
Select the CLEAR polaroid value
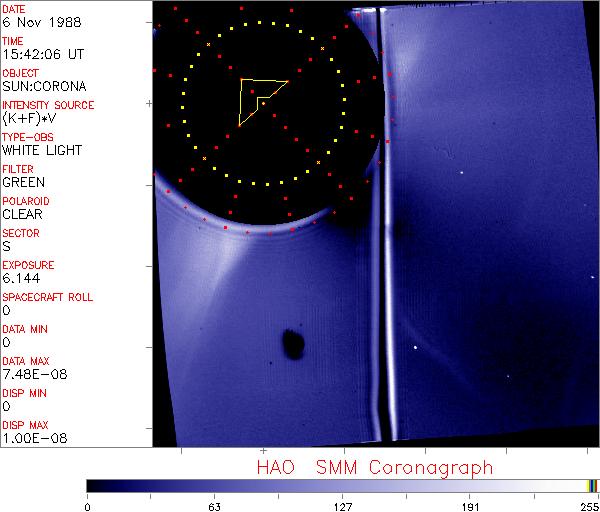(x=22, y=214)
